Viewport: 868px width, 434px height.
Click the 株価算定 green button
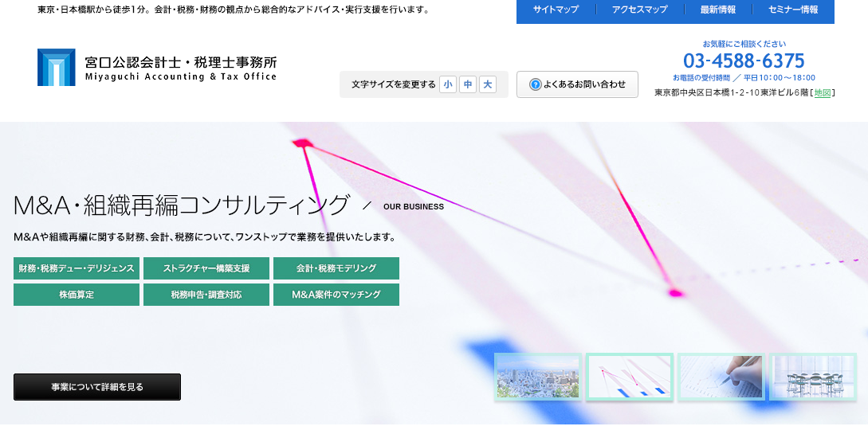[x=77, y=295]
